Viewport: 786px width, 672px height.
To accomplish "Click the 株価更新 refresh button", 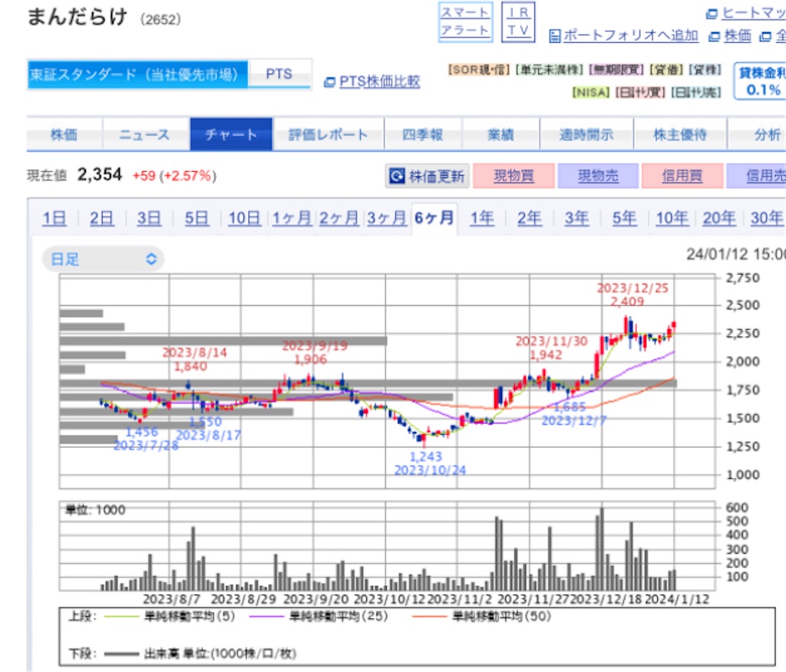I will tap(427, 176).
